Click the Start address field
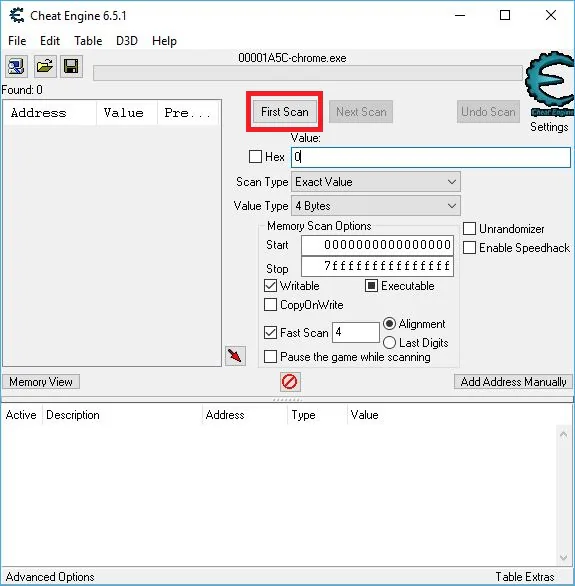The image size is (575, 586). [x=377, y=245]
